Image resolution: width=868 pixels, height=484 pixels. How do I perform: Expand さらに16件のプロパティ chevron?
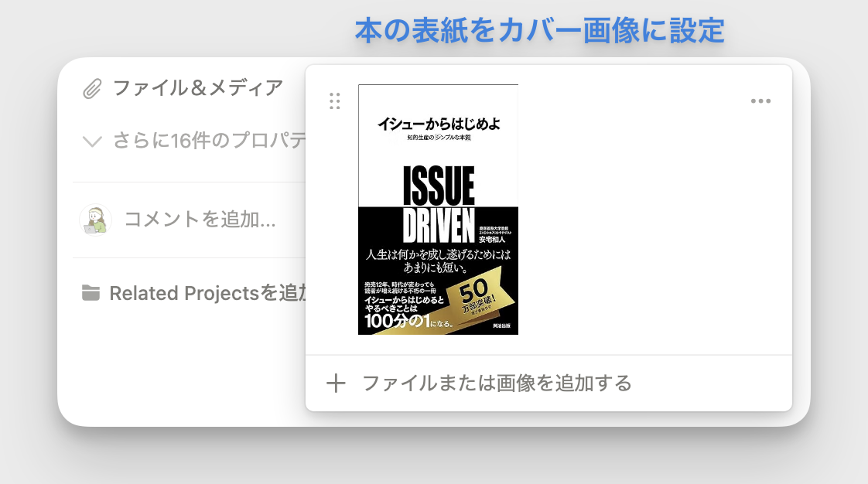click(x=92, y=141)
